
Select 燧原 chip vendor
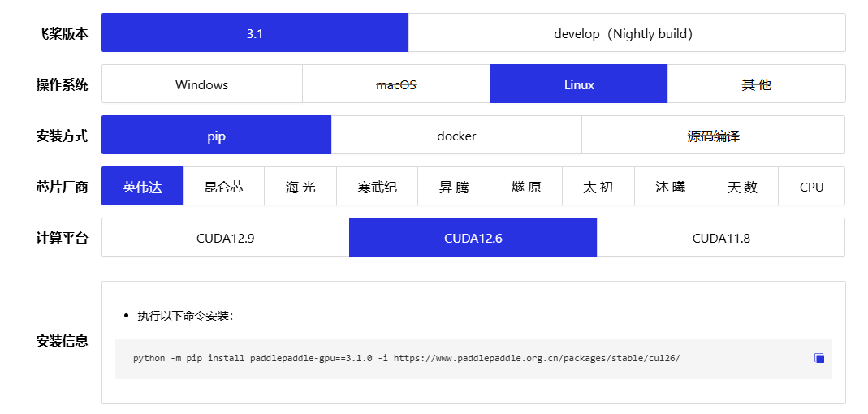click(x=526, y=187)
